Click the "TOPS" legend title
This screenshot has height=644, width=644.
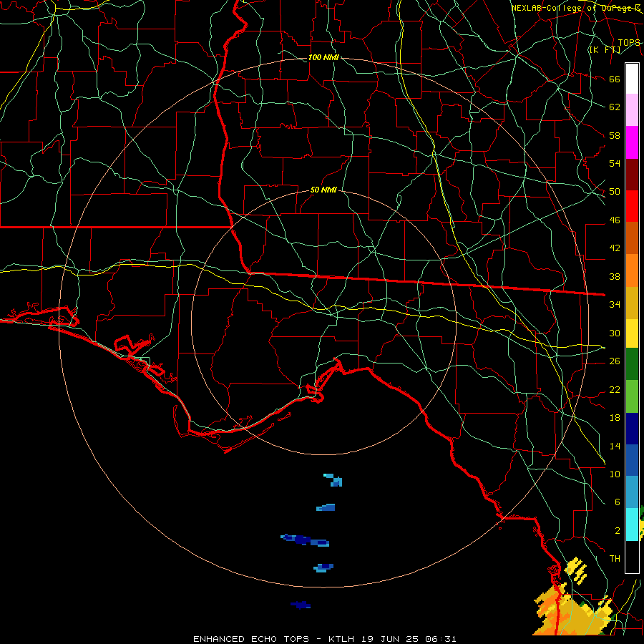[629, 43]
